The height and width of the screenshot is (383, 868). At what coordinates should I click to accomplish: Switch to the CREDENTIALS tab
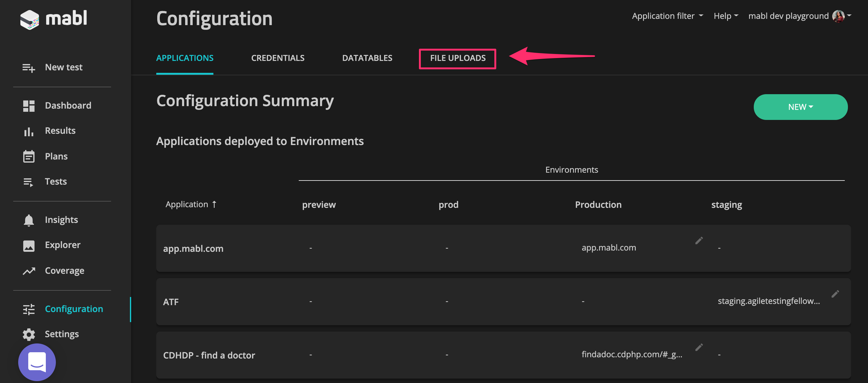[x=278, y=58]
